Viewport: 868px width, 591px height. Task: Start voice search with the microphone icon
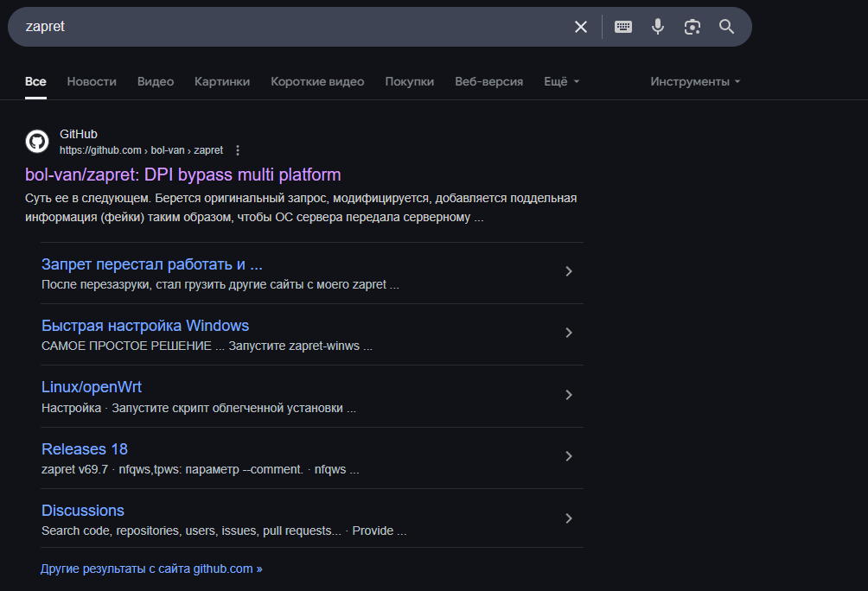tap(658, 27)
